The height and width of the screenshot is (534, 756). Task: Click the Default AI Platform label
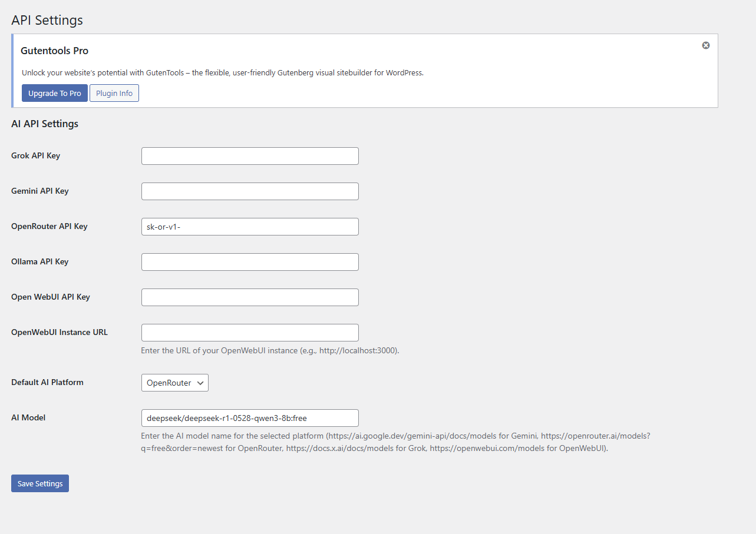point(47,382)
